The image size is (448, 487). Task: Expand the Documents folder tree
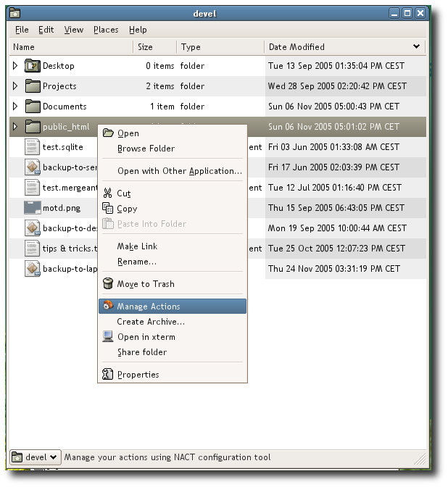(15, 107)
